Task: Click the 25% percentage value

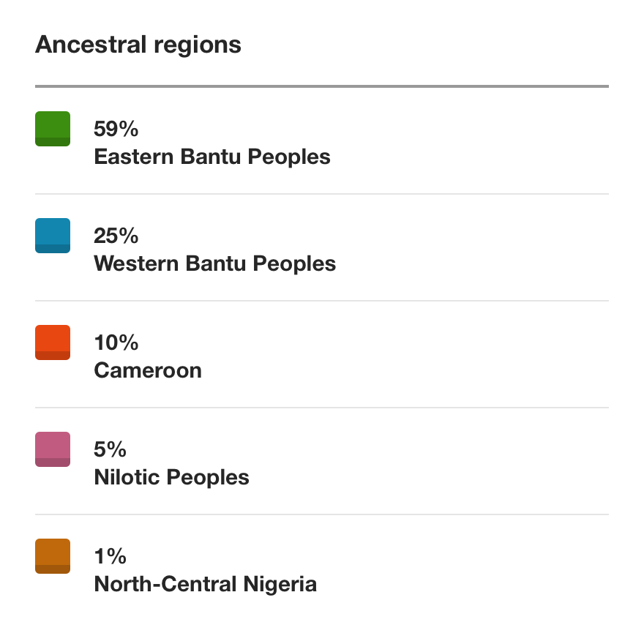Action: coord(116,236)
